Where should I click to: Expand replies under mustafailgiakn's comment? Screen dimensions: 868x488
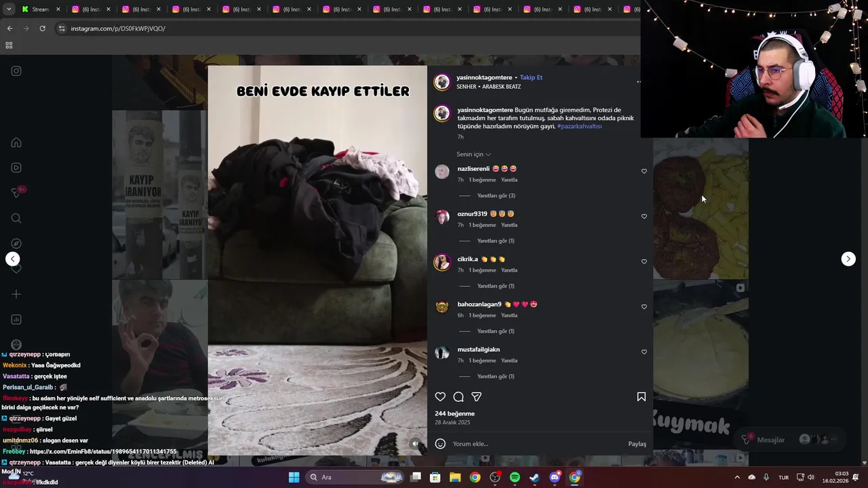click(x=496, y=376)
